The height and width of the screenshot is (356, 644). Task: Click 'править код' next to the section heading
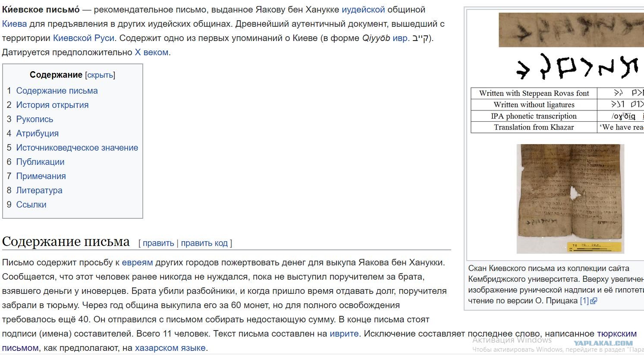pos(204,243)
